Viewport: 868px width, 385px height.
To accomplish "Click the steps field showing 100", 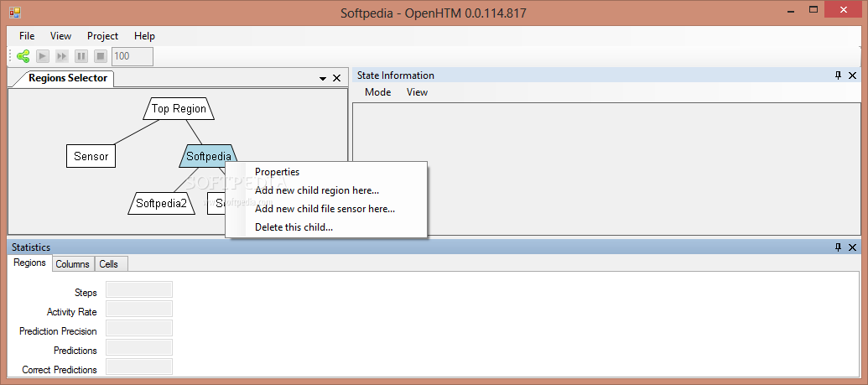I will pos(133,56).
